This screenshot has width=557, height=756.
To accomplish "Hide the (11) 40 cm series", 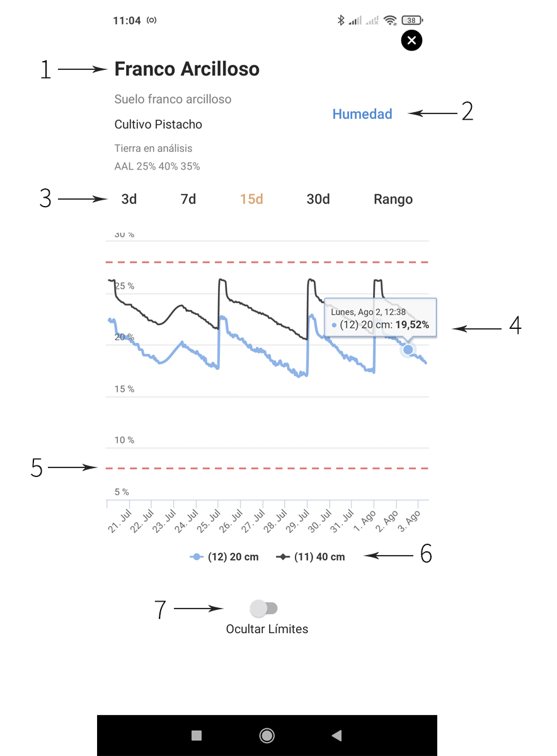I will pyautogui.click(x=310, y=556).
